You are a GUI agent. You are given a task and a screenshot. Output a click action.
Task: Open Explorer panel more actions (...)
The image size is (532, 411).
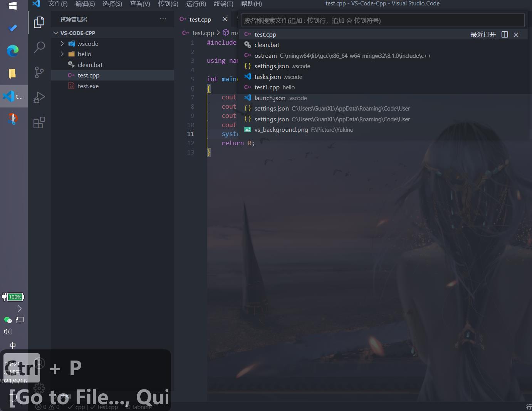[163, 19]
